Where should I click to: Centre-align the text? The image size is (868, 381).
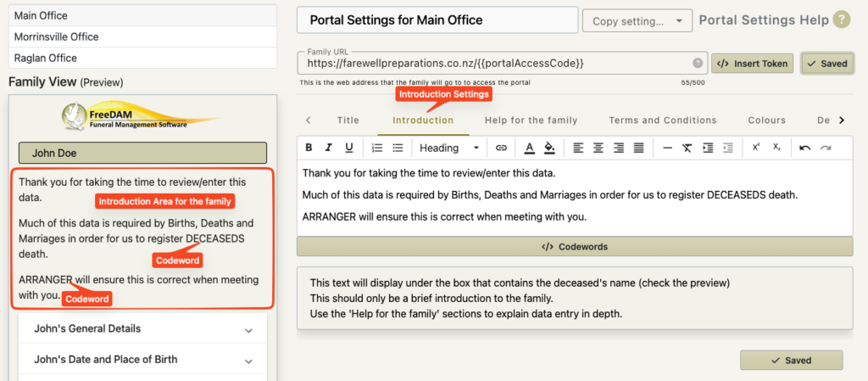[598, 148]
